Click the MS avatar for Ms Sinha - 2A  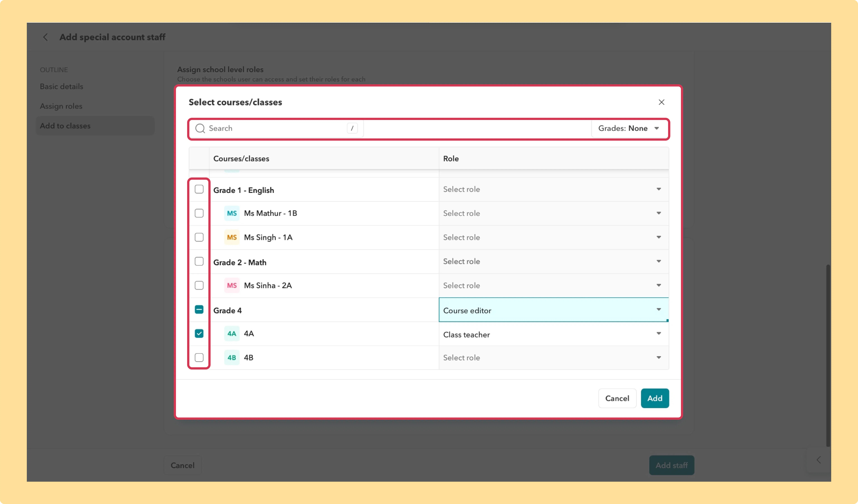tap(232, 285)
